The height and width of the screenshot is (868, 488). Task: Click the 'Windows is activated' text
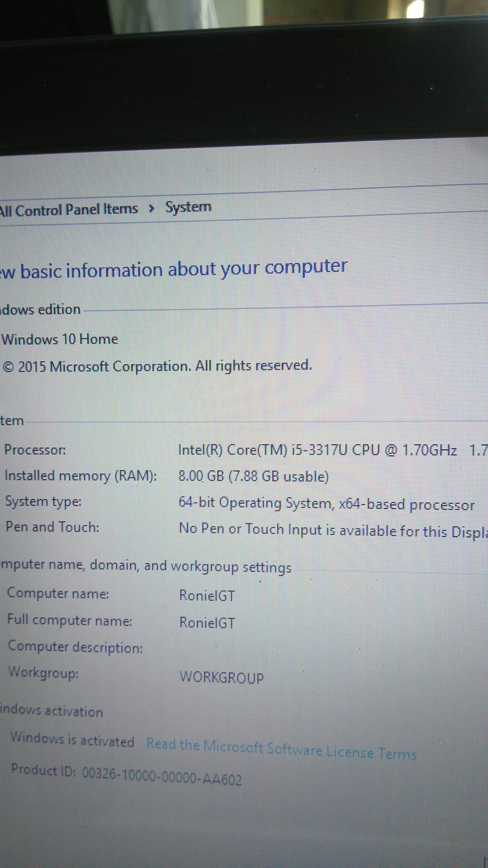pyautogui.click(x=72, y=740)
